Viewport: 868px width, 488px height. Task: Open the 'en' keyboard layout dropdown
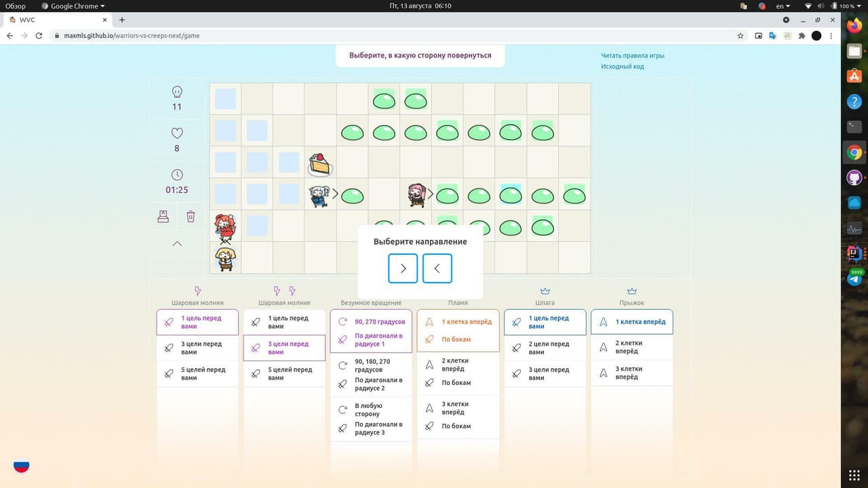click(783, 5)
